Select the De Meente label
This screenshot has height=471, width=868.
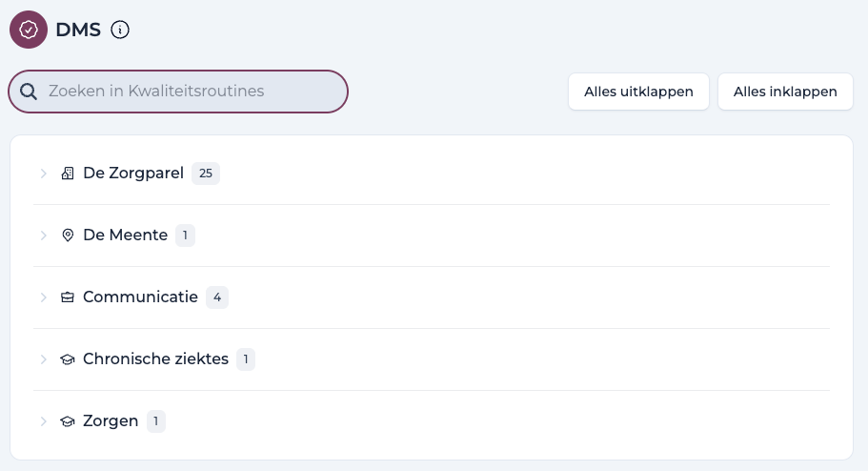click(125, 235)
